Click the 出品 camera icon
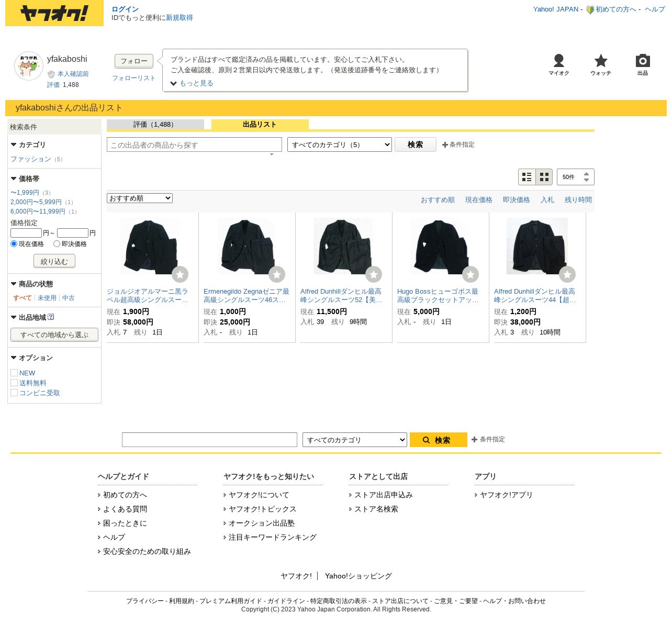This screenshot has width=672, height=624. point(643,61)
